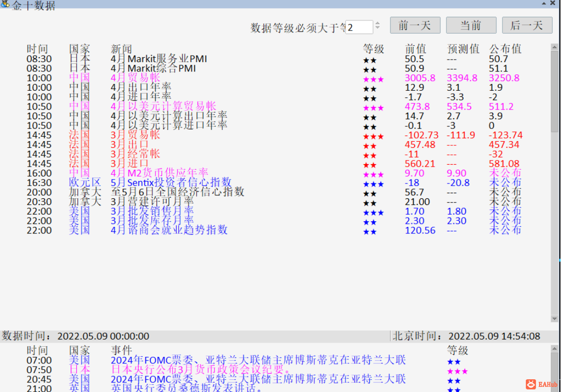This screenshot has height=392, width=562.
Task: Select the 4月以美元计算进口年率 row
Action: coord(274,125)
